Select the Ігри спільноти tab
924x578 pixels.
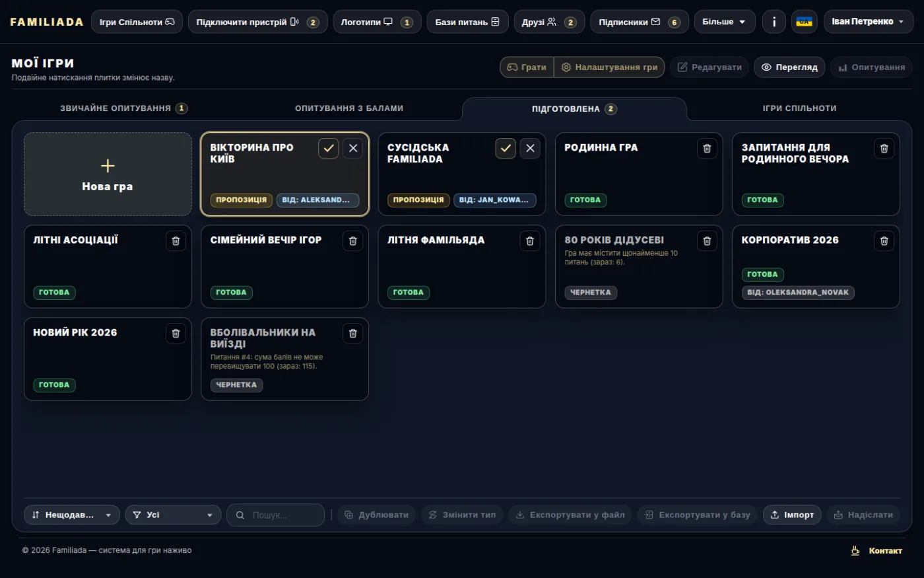(x=799, y=108)
